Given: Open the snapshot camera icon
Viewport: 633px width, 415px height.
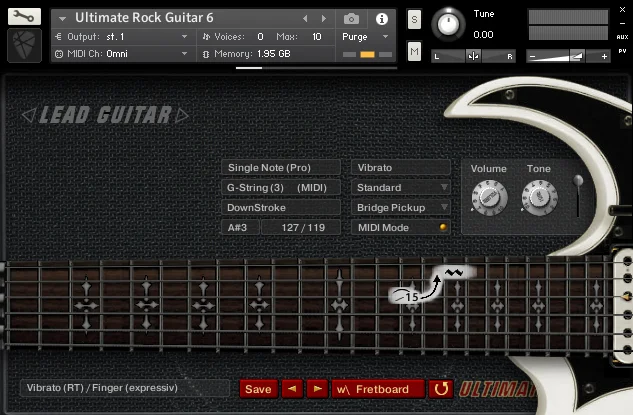Looking at the screenshot, I should point(351,19).
